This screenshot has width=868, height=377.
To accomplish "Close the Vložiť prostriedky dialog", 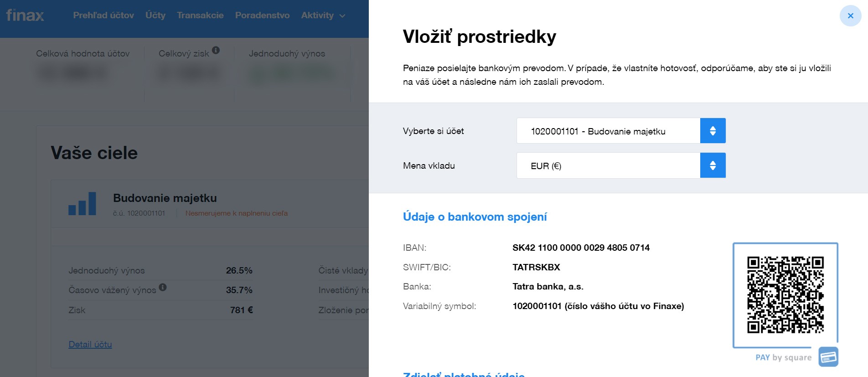I will point(850,15).
